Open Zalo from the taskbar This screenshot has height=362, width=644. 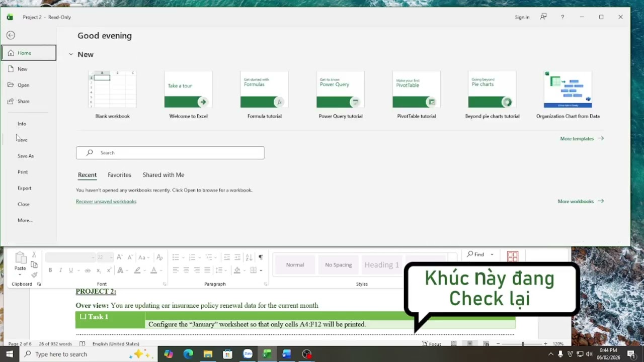pyautogui.click(x=248, y=354)
